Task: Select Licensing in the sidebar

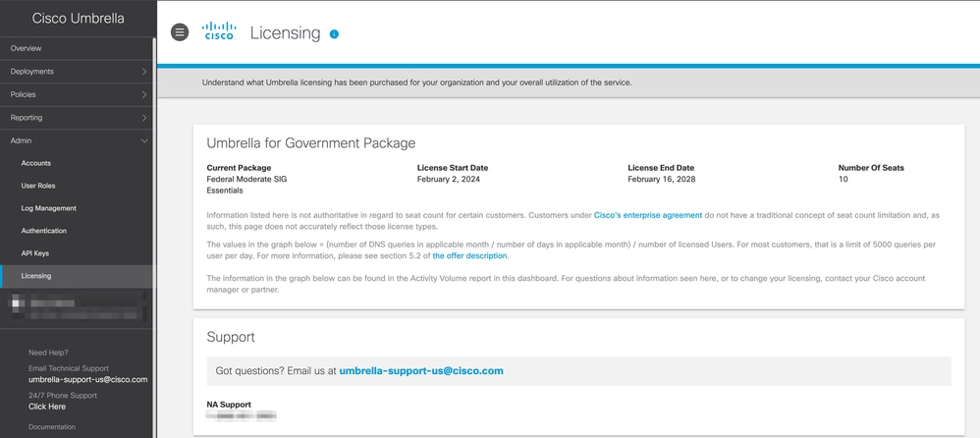Action: 36,276
